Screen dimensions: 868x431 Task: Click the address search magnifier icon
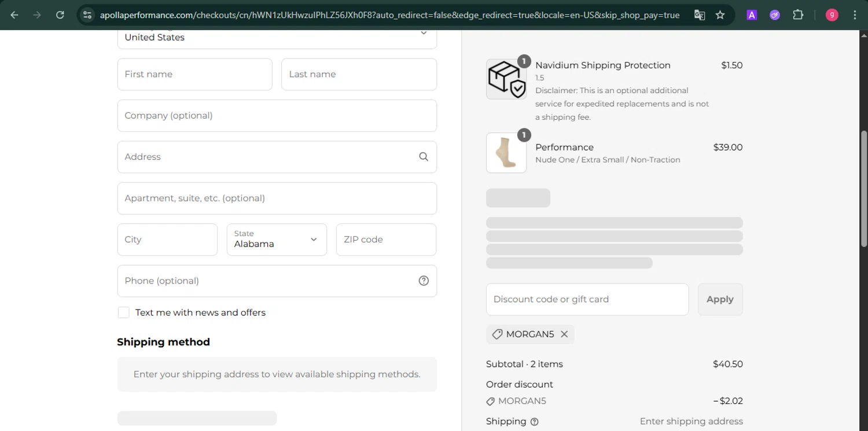[x=424, y=157]
